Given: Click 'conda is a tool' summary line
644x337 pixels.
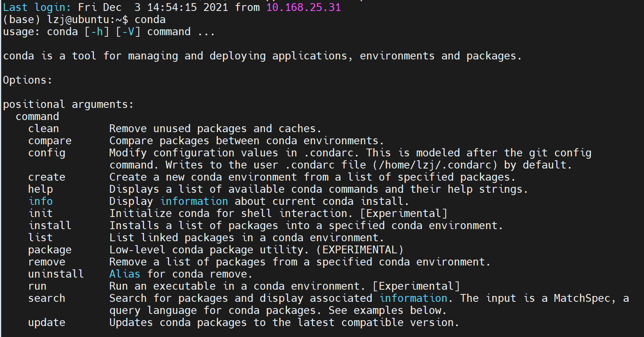Looking at the screenshot, I should click(x=262, y=56).
